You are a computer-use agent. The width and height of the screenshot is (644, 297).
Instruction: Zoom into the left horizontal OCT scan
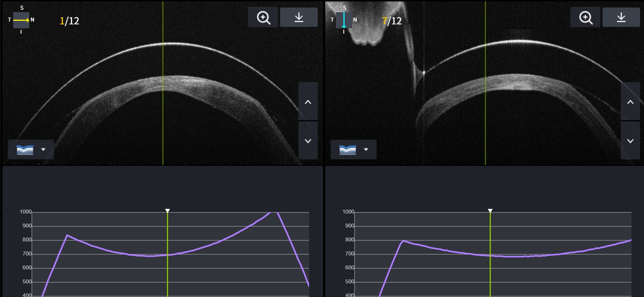263,17
